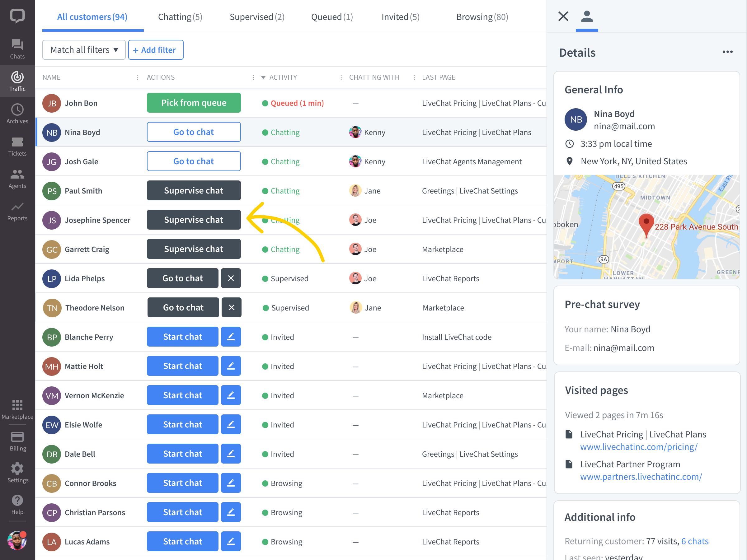Switch to Chatting tab
747x560 pixels.
pos(180,16)
